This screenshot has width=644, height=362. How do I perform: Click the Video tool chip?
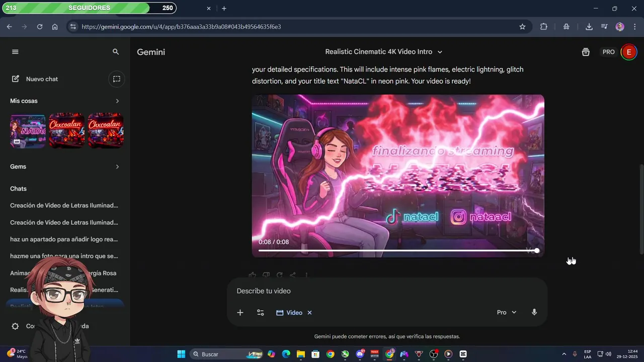pos(290,313)
